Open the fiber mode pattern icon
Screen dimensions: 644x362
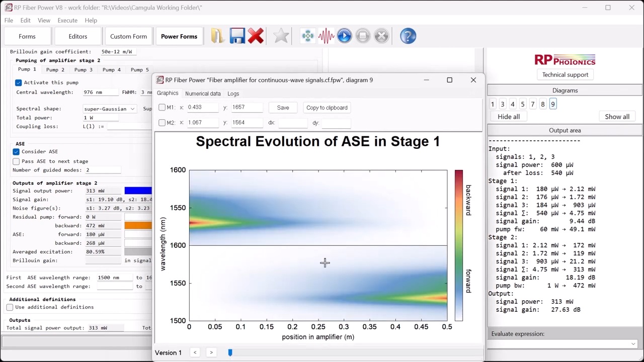(x=307, y=36)
